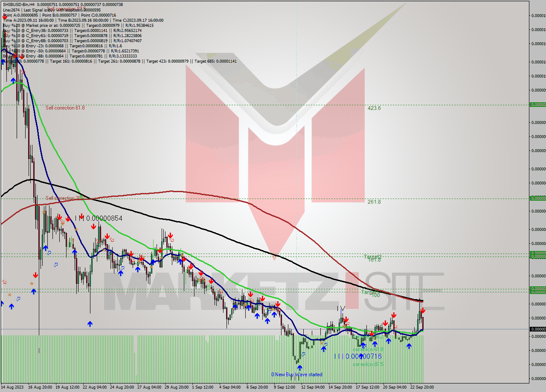Click the 1 Sep 12:00 date label

[x=203, y=387]
